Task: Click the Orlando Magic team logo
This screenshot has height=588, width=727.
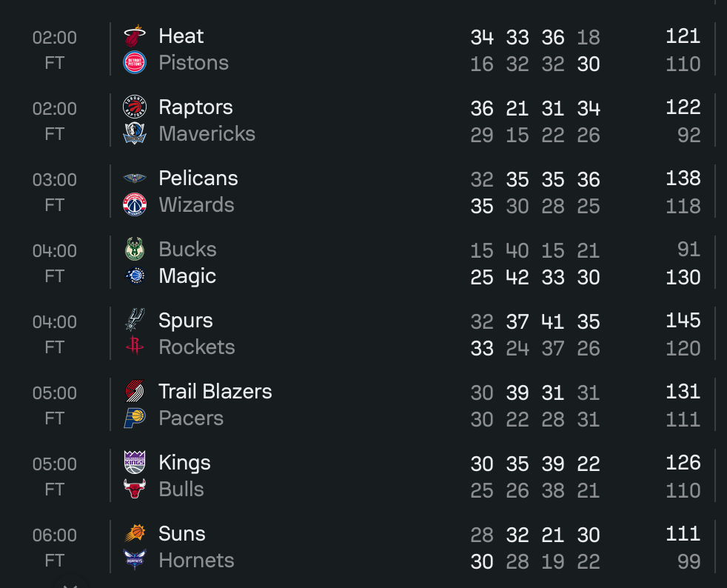Action: pos(135,276)
